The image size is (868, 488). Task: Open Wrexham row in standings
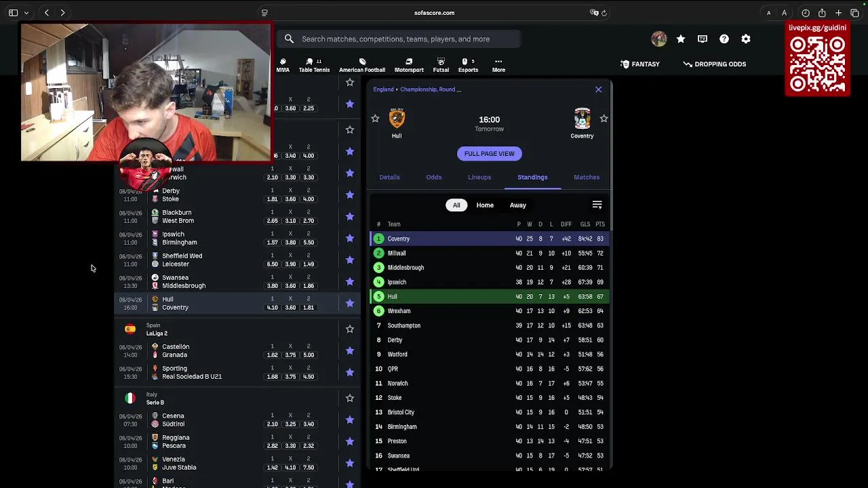[489, 311]
